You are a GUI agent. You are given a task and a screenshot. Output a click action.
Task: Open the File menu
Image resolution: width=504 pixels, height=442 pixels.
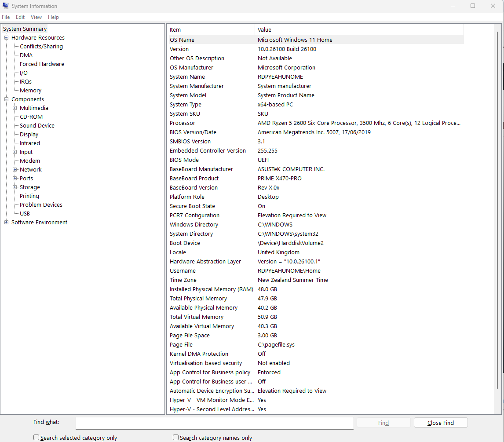pyautogui.click(x=6, y=17)
